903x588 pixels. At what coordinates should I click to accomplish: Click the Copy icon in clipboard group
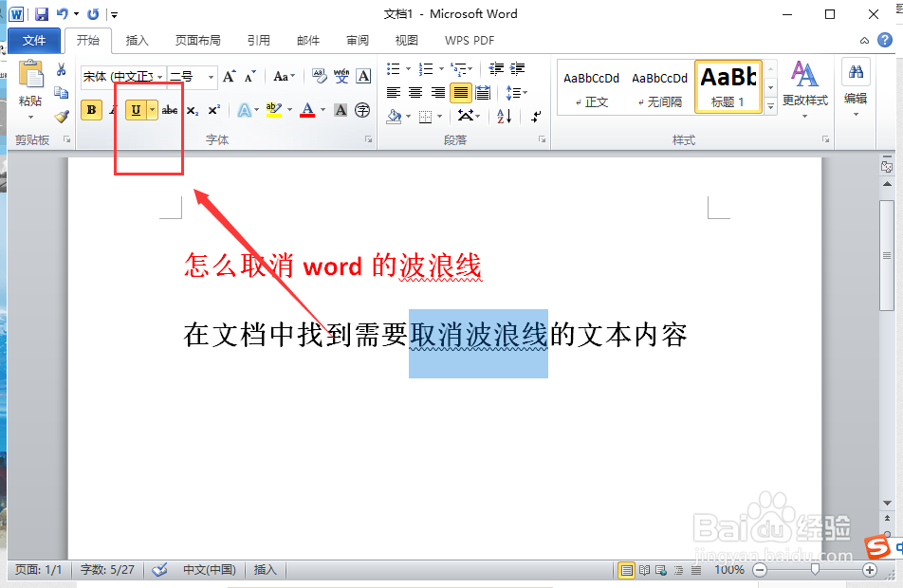click(61, 92)
